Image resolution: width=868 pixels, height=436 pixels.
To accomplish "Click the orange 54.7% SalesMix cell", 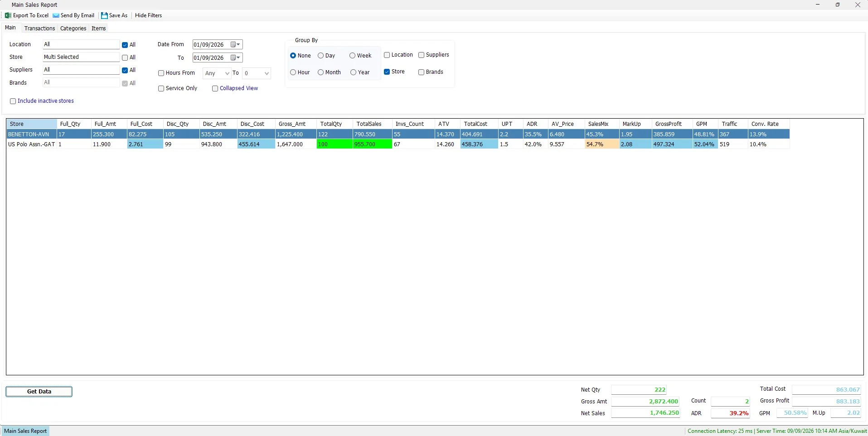I will coord(602,144).
